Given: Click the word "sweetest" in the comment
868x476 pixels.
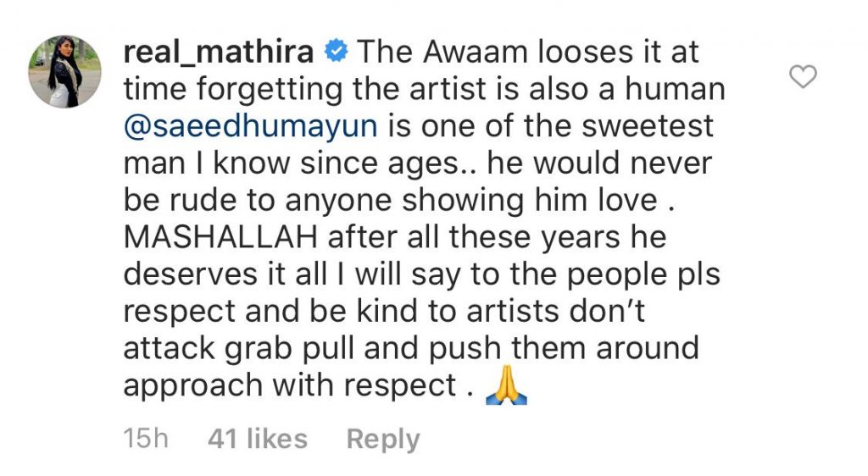Looking at the screenshot, I should coord(647,126).
